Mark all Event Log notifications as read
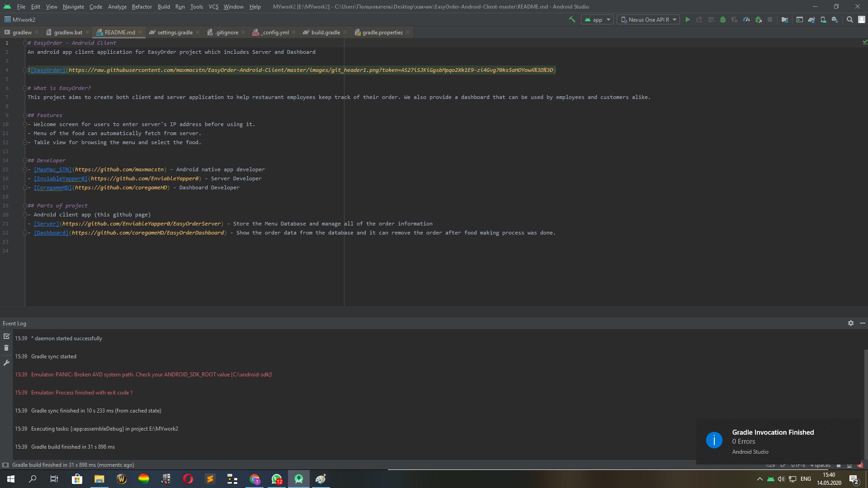This screenshot has width=868, height=488. coord(6,336)
